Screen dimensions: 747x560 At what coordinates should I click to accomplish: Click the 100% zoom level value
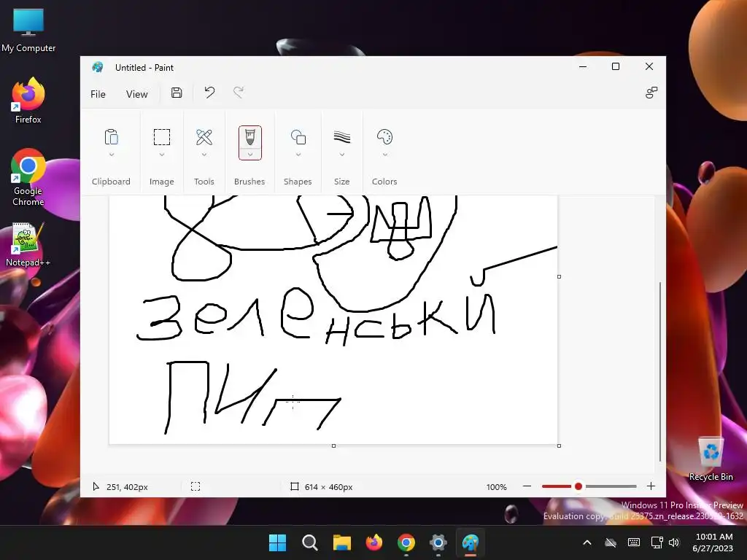(x=496, y=486)
